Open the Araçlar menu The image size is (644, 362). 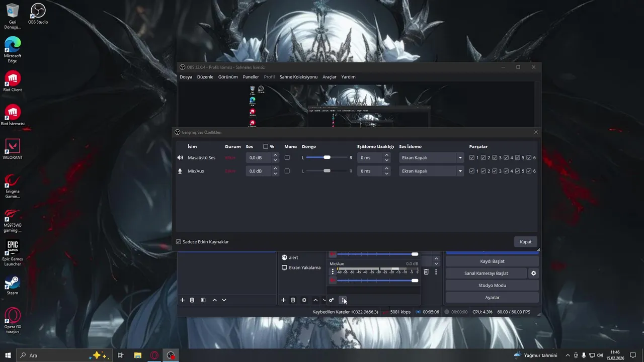[x=330, y=77]
